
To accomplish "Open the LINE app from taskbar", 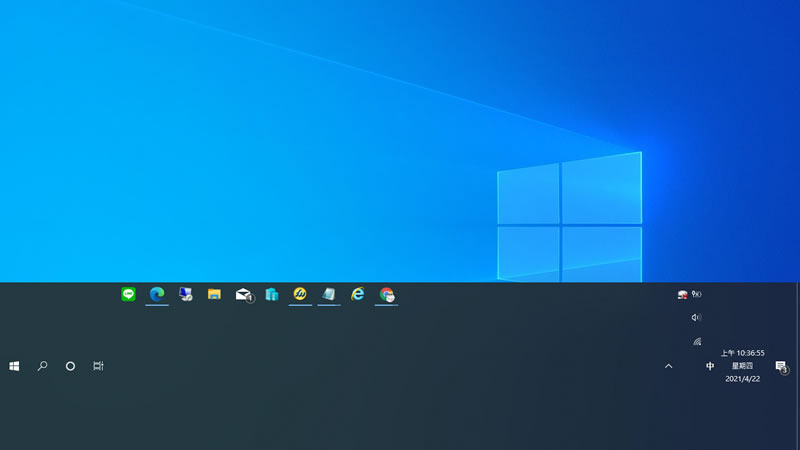I will [128, 294].
